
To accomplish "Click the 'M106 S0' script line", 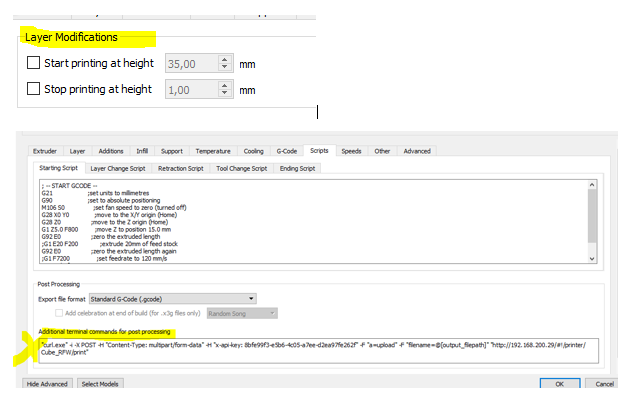I will (x=114, y=208).
